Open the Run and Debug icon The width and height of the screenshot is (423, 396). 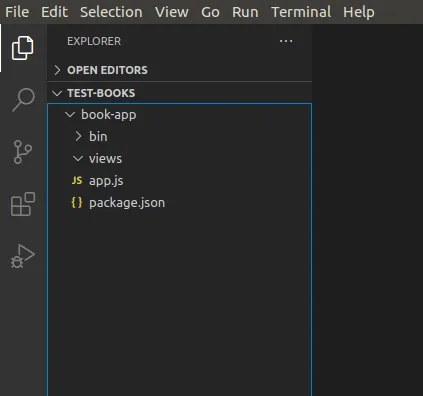tap(23, 256)
